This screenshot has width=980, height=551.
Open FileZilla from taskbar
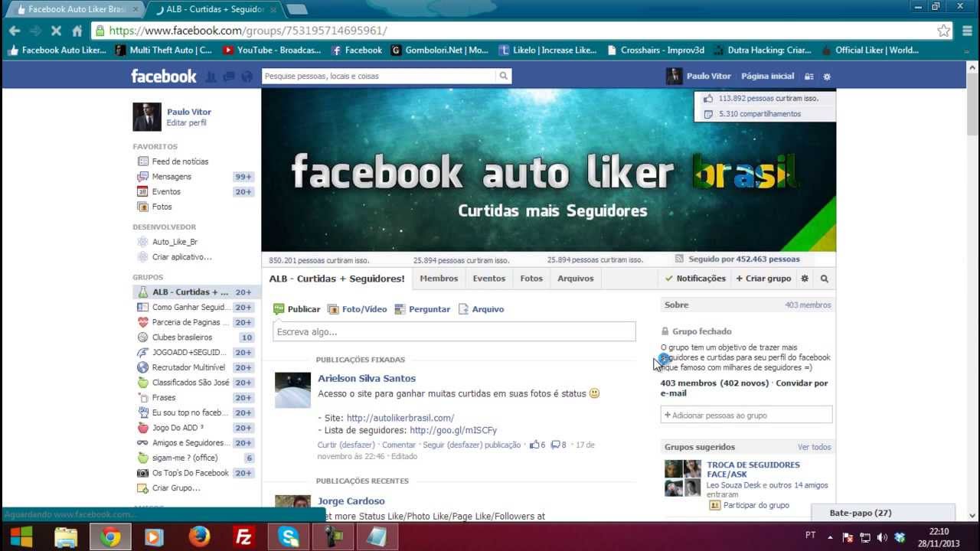[244, 537]
